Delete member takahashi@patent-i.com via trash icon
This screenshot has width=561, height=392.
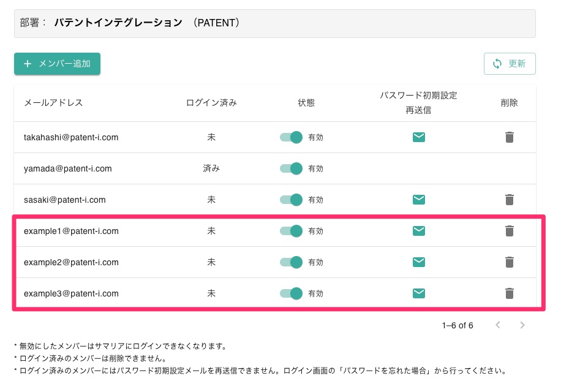pos(510,137)
